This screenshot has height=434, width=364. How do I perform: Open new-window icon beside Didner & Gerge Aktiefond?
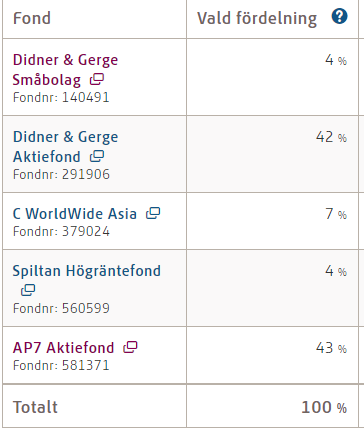pyautogui.click(x=97, y=156)
